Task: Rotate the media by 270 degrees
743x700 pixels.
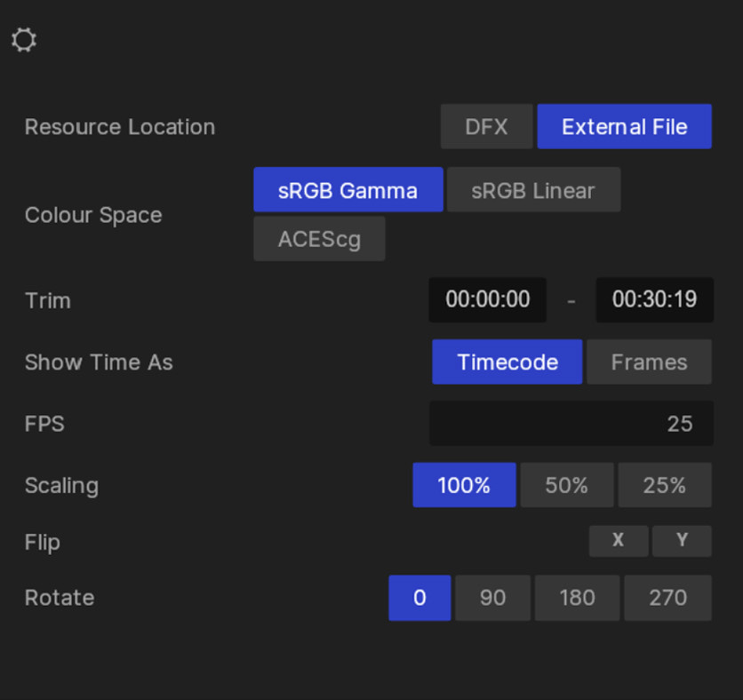Action: (667, 598)
